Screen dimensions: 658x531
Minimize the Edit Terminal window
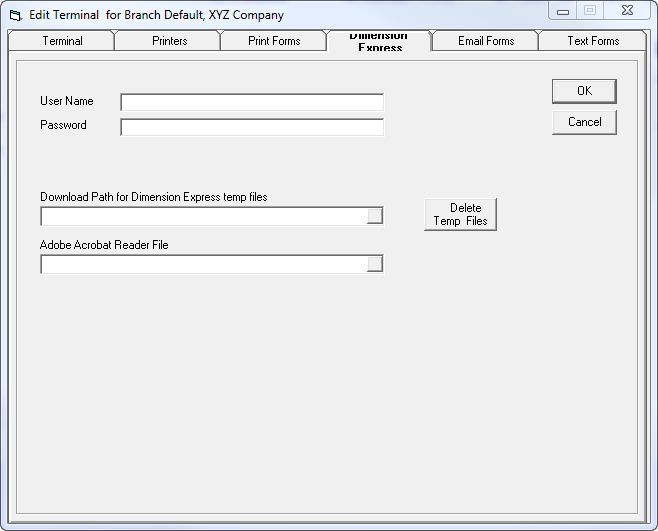(563, 11)
